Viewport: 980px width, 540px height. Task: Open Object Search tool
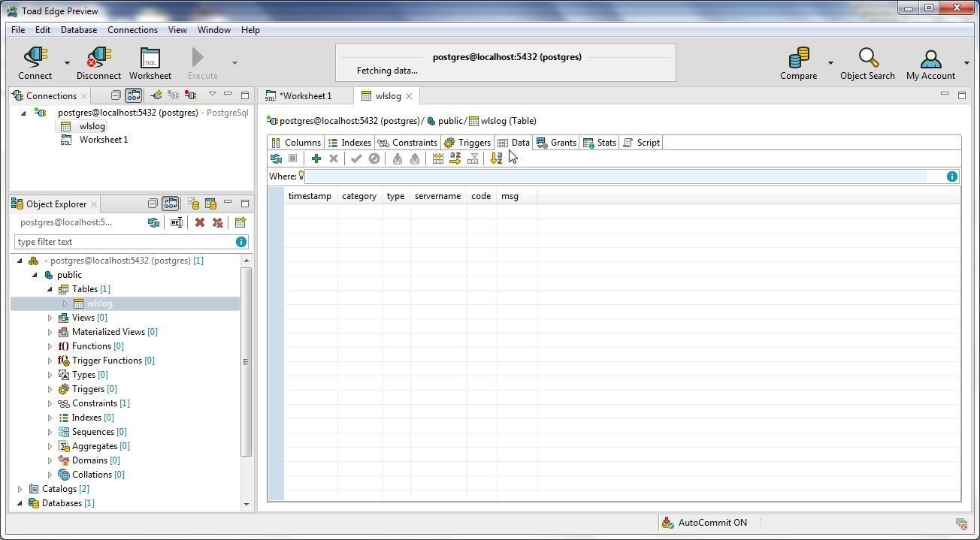point(867,63)
